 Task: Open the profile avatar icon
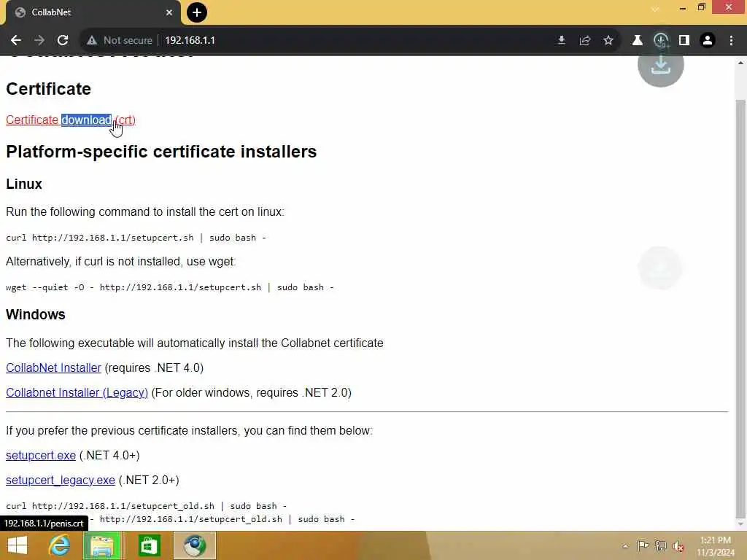pyautogui.click(x=708, y=41)
